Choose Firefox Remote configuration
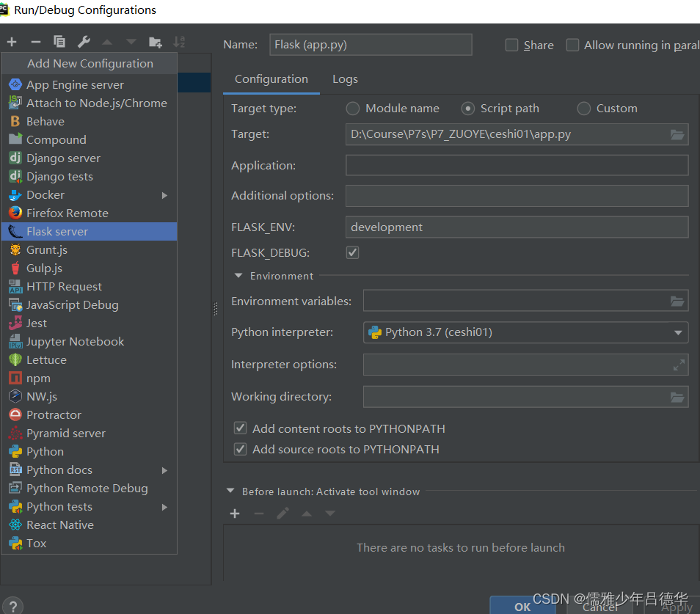Screen dimensions: 700x614 click(x=90, y=213)
